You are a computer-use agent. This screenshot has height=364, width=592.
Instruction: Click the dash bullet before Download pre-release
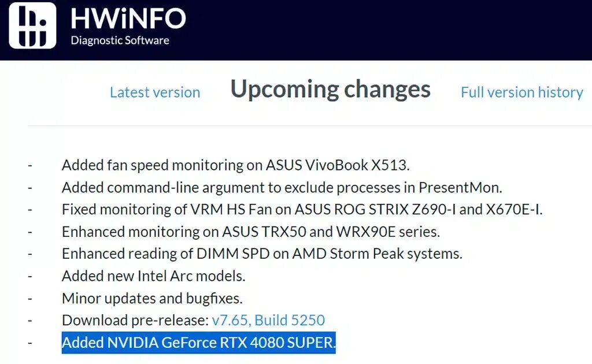click(30, 320)
